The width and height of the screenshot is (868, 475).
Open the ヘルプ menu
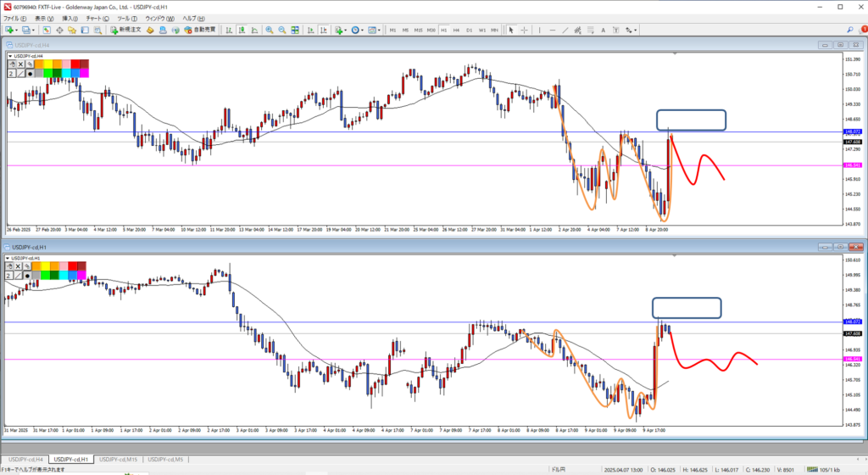pos(193,19)
